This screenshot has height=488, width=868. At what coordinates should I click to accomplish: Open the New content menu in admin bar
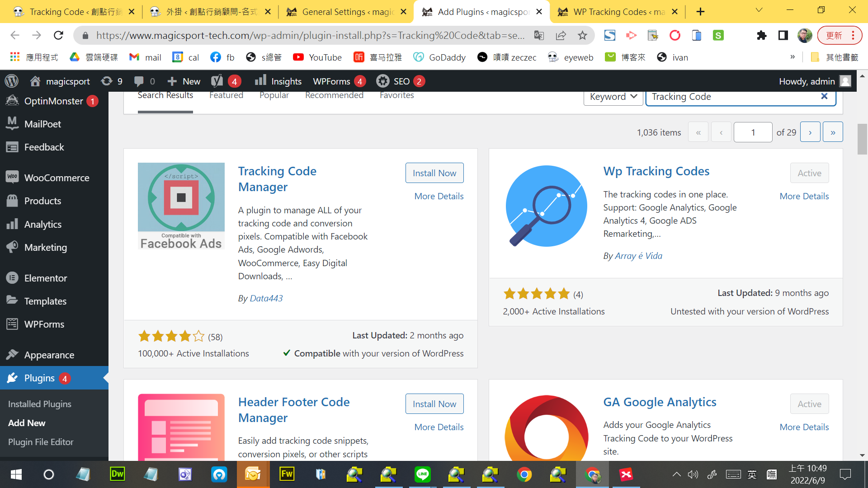(184, 81)
